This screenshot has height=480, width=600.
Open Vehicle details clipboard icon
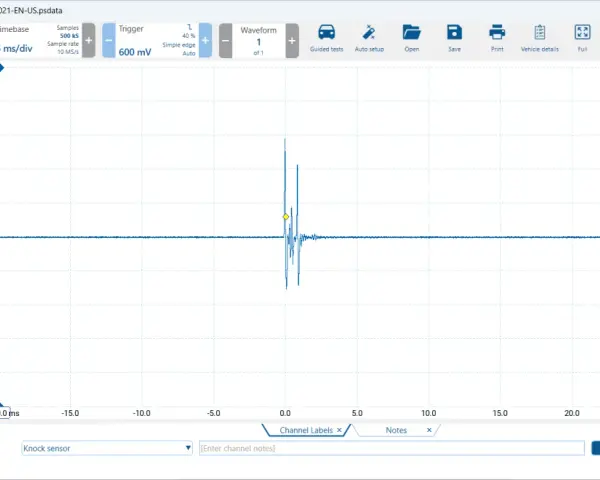point(540,38)
